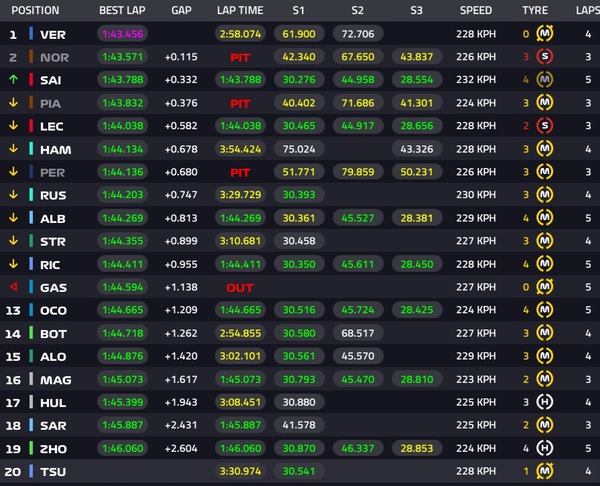Click the hard tyre icon for ZHO
The width and height of the screenshot is (600, 486).
(x=545, y=448)
